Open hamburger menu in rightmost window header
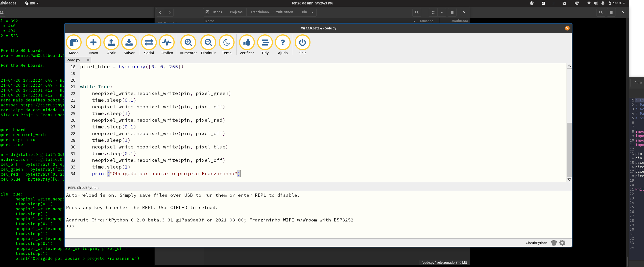The height and width of the screenshot is (267, 644). coord(611,12)
